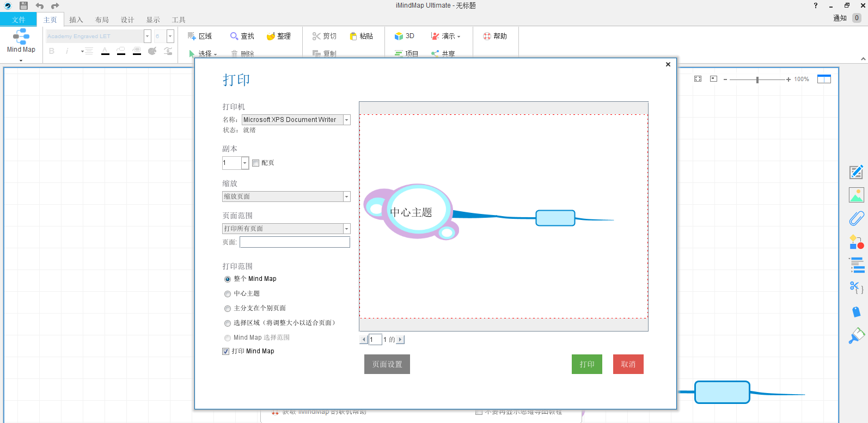
Task: Click the 剪切 cut button
Action: [x=324, y=36]
